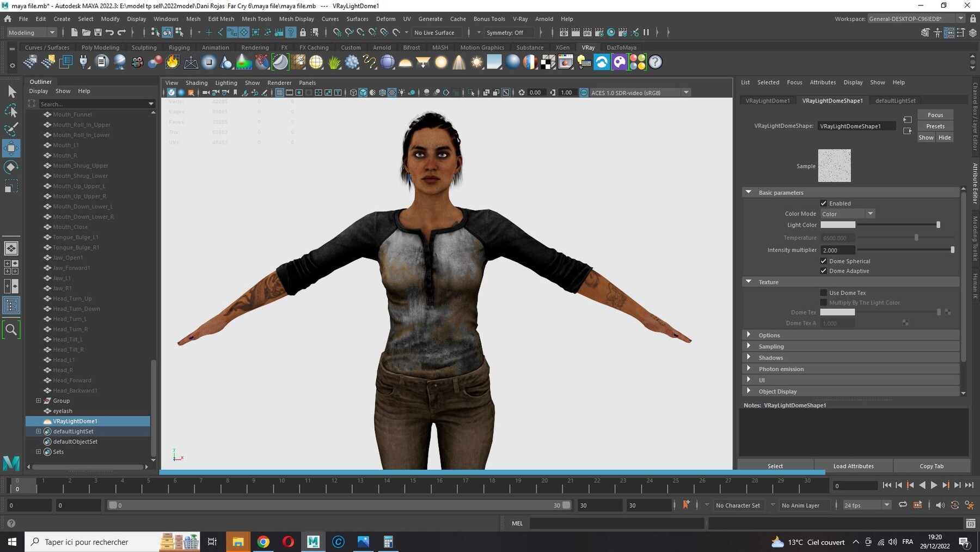Click the pause render icon in status line

646,33
